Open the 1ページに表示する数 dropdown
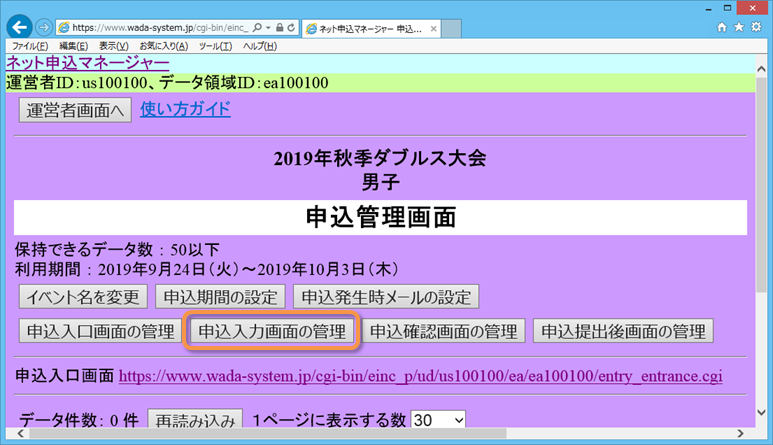Viewport: 773px width, 445px height. 438,419
